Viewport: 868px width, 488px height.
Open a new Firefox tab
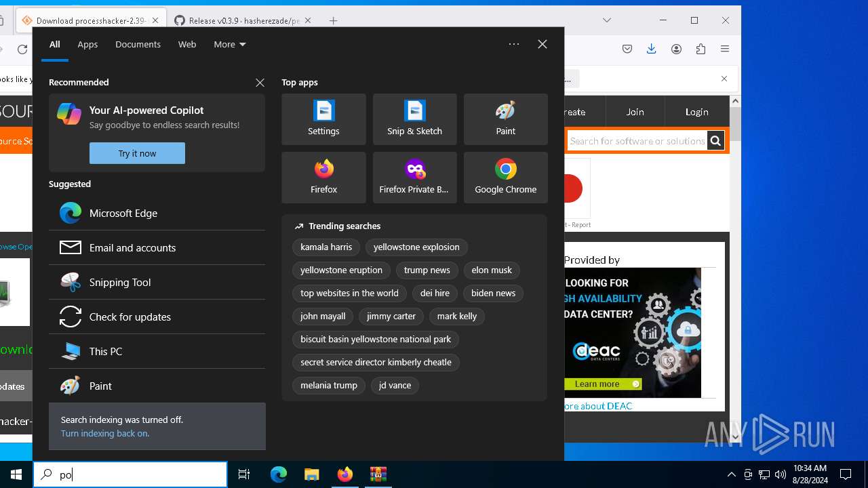tap(333, 20)
